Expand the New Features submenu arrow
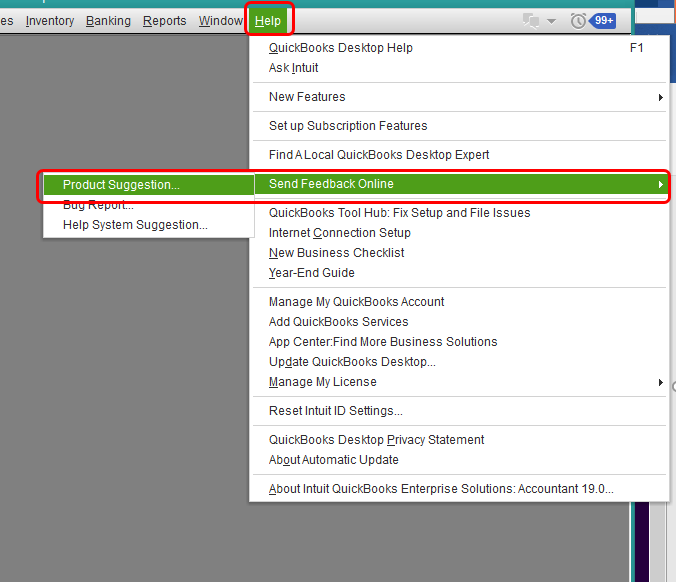 coord(660,97)
